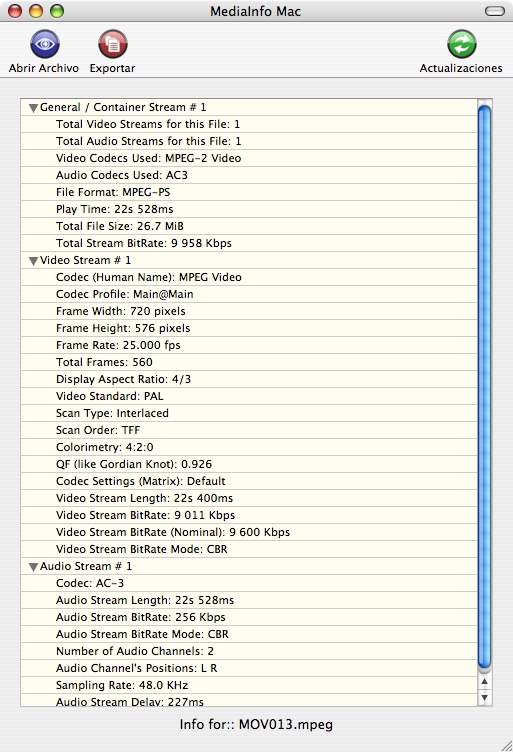Select 'Display Aspect Ratio: 4/3' row

tap(249, 379)
